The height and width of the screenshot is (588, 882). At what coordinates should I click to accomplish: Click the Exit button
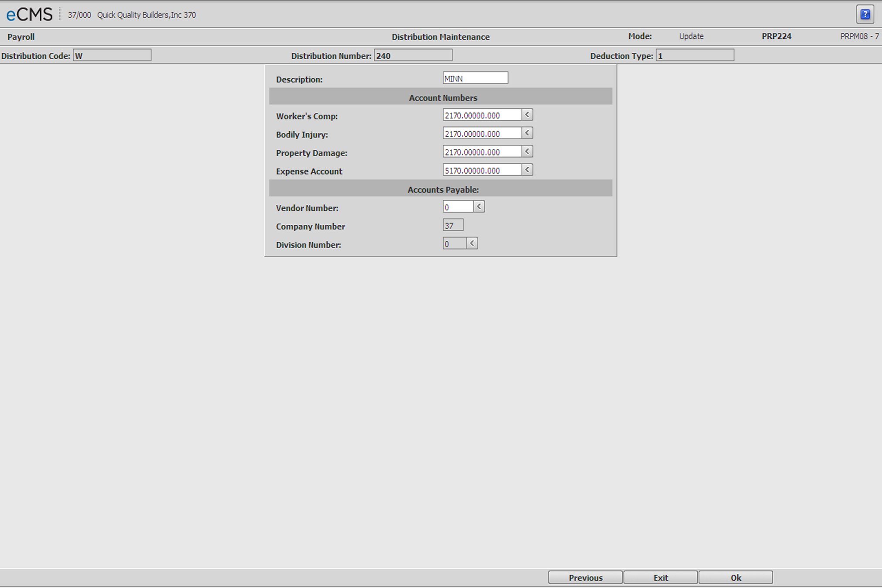(660, 578)
